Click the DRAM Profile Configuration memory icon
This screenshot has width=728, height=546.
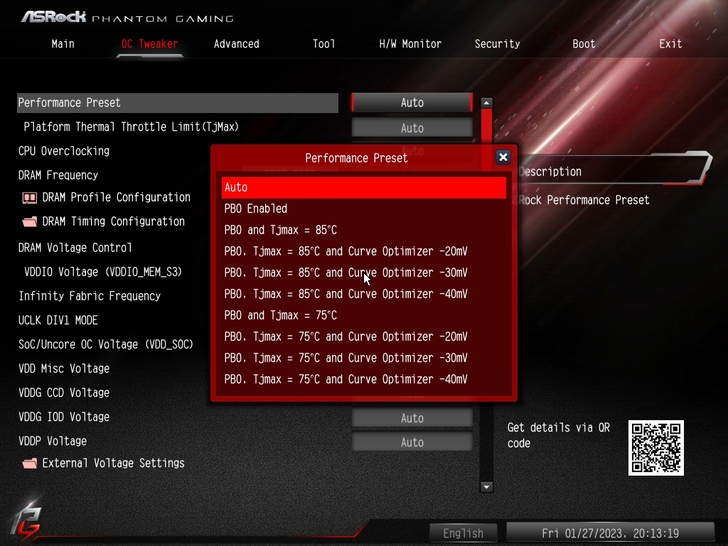(x=30, y=198)
